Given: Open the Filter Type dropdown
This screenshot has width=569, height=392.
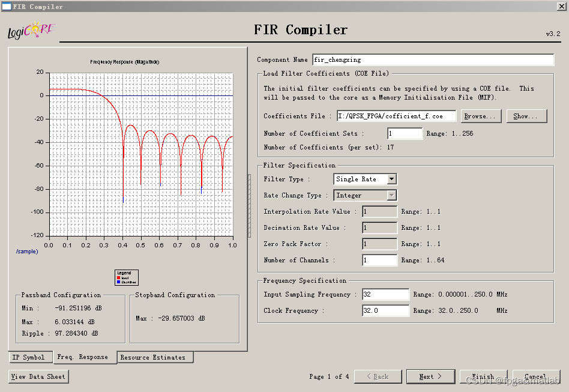Looking at the screenshot, I should (x=391, y=179).
